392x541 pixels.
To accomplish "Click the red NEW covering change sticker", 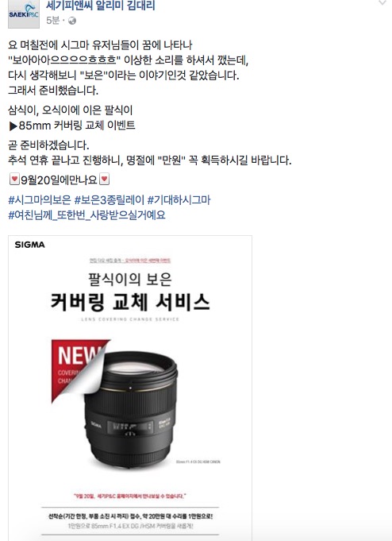I will coord(78,369).
